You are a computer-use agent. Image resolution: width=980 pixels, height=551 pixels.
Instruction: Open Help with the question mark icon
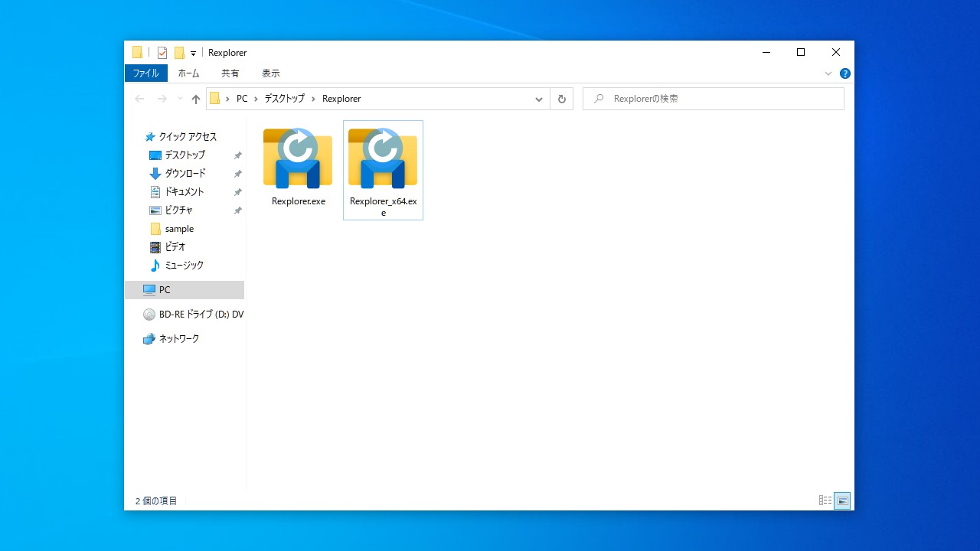tap(845, 73)
